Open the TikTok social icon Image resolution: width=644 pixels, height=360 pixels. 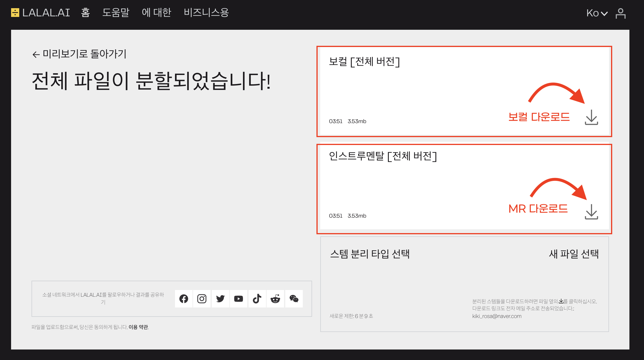pos(257,299)
